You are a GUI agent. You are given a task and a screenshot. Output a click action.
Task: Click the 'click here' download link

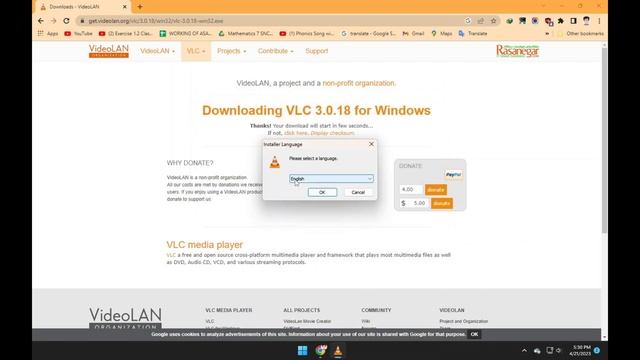(296, 133)
